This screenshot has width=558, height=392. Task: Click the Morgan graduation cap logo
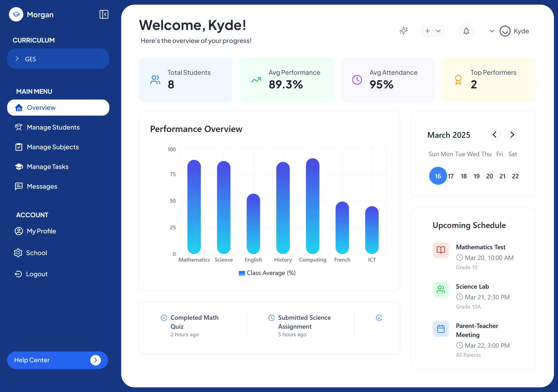pos(16,15)
